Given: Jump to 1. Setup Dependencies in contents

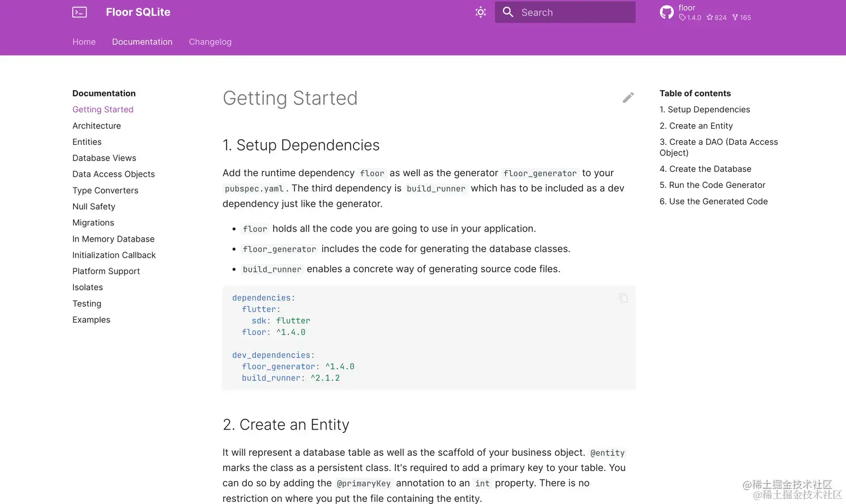Looking at the screenshot, I should coord(705,110).
